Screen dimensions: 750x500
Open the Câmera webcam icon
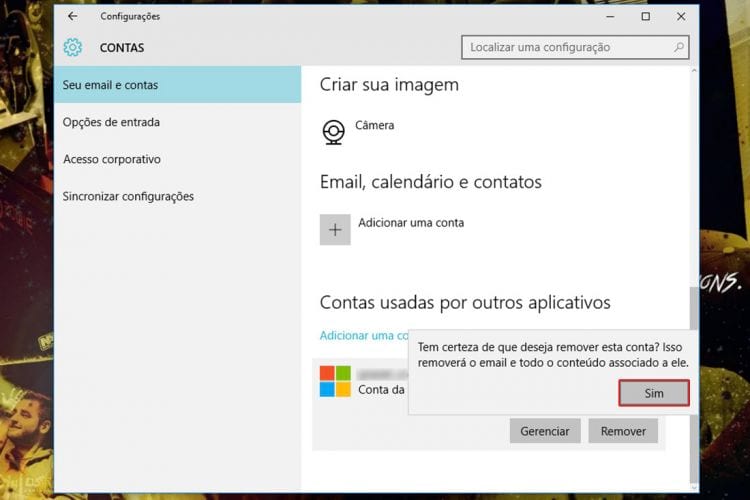[x=333, y=132]
